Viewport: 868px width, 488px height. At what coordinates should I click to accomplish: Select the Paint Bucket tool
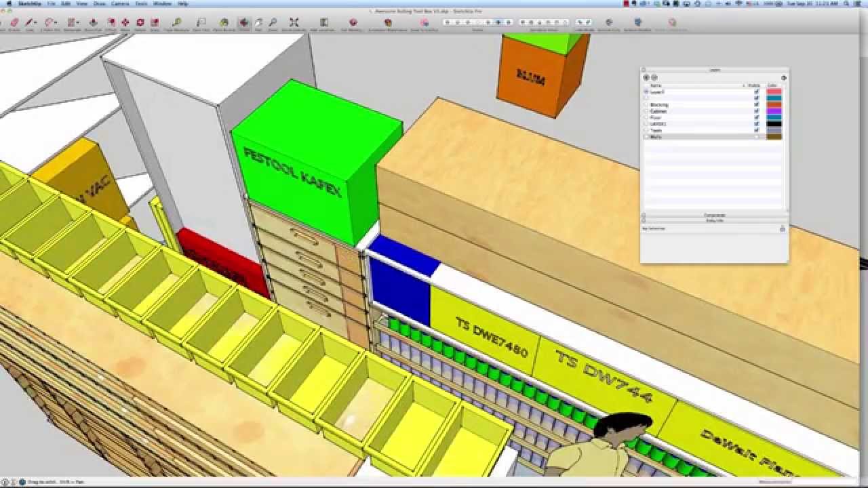(224, 22)
